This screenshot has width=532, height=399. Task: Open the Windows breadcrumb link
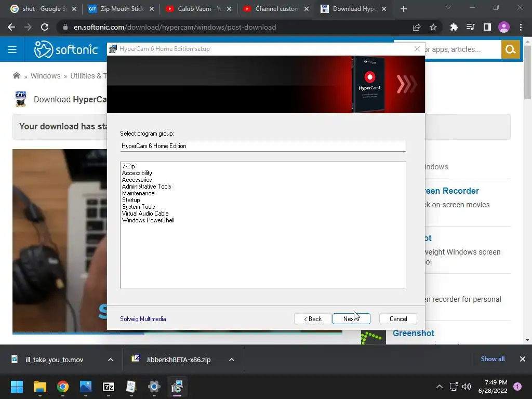46,76
